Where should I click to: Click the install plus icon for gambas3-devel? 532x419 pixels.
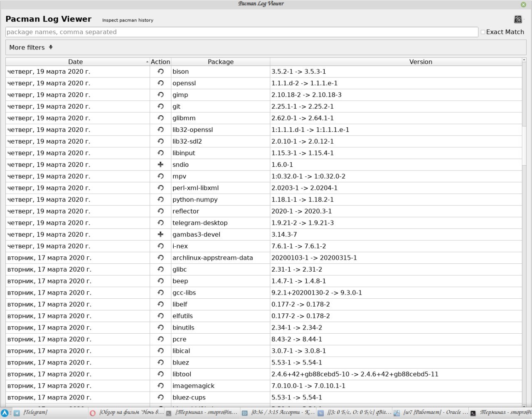tap(160, 235)
